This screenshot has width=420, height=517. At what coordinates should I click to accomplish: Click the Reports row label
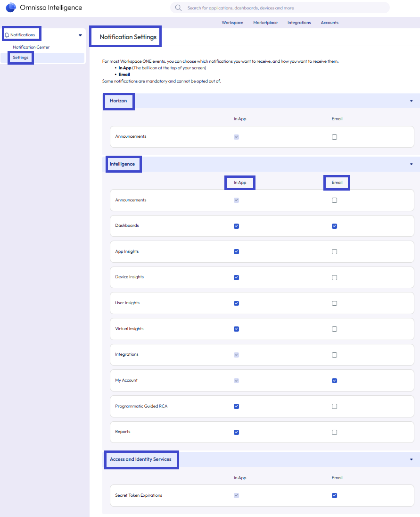(123, 432)
